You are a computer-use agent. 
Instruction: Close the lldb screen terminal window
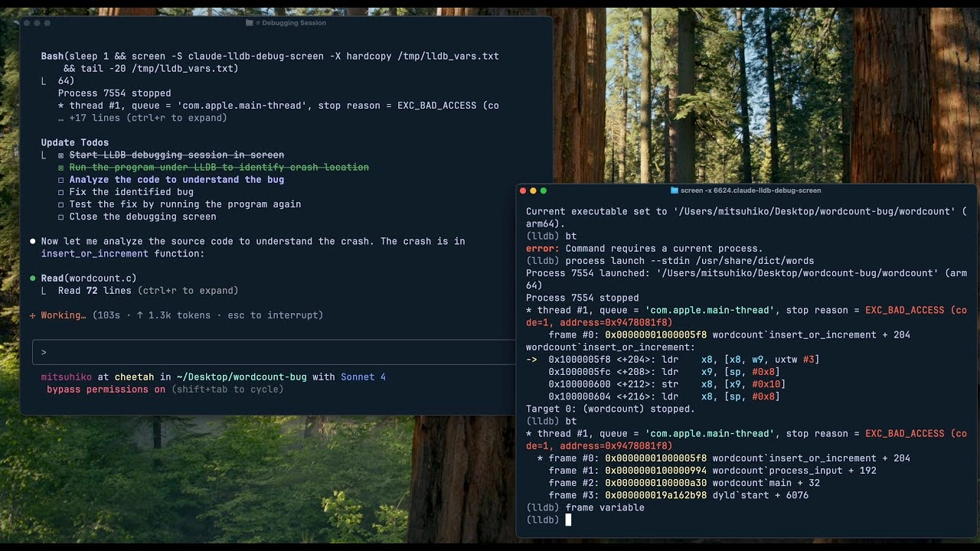pyautogui.click(x=523, y=191)
